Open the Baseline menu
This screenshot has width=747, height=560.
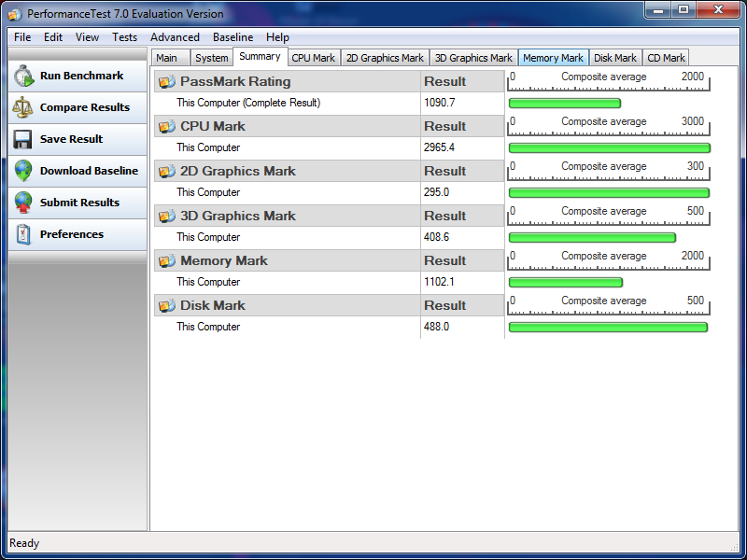tap(233, 37)
